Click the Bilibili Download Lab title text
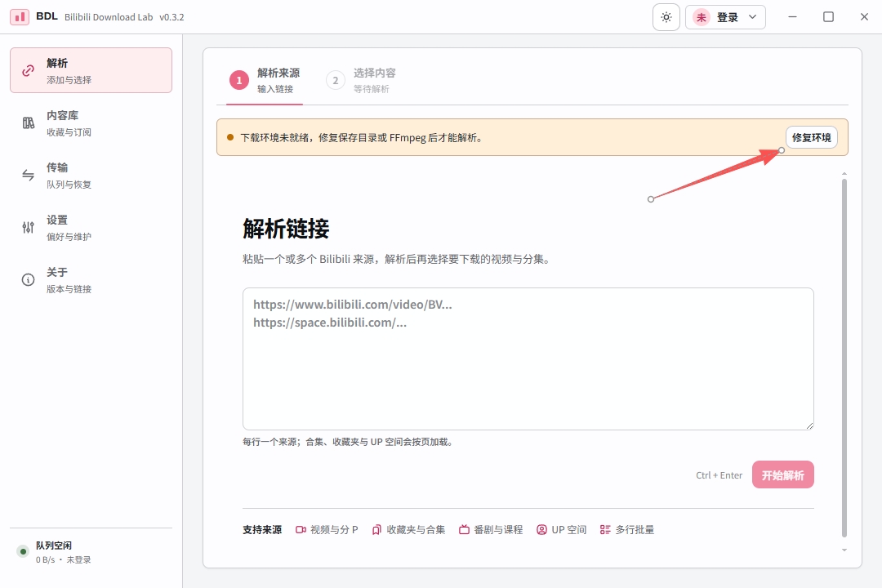Viewport: 882px width, 588px height. pyautogui.click(x=109, y=17)
